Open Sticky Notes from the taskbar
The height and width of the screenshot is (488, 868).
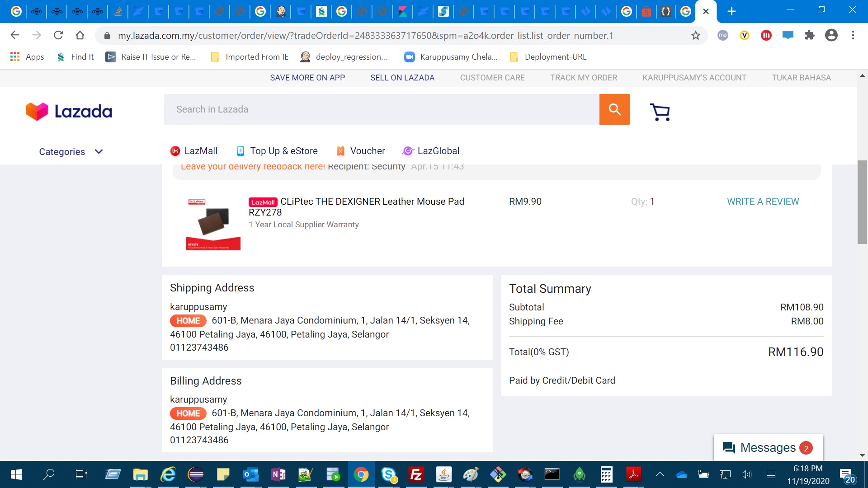[223, 474]
